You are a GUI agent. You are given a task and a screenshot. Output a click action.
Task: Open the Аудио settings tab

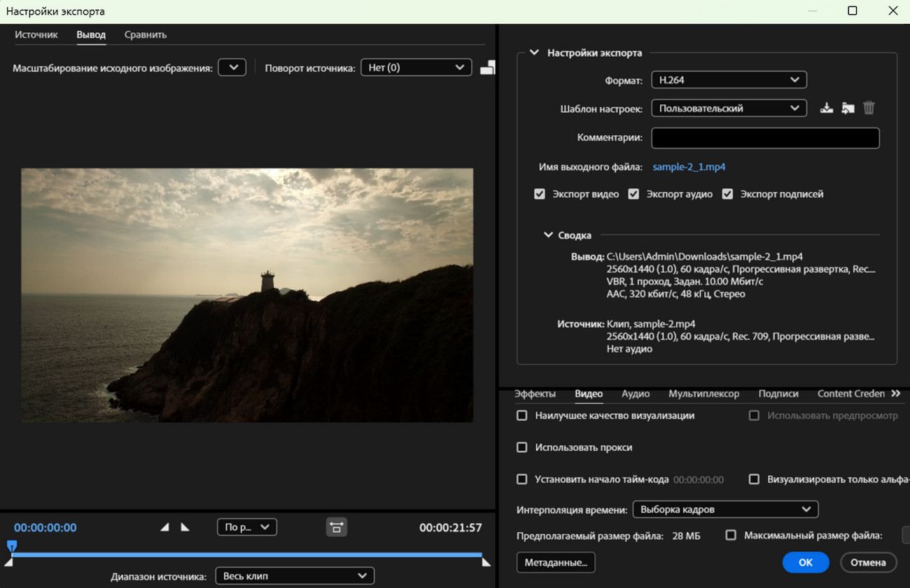point(636,393)
